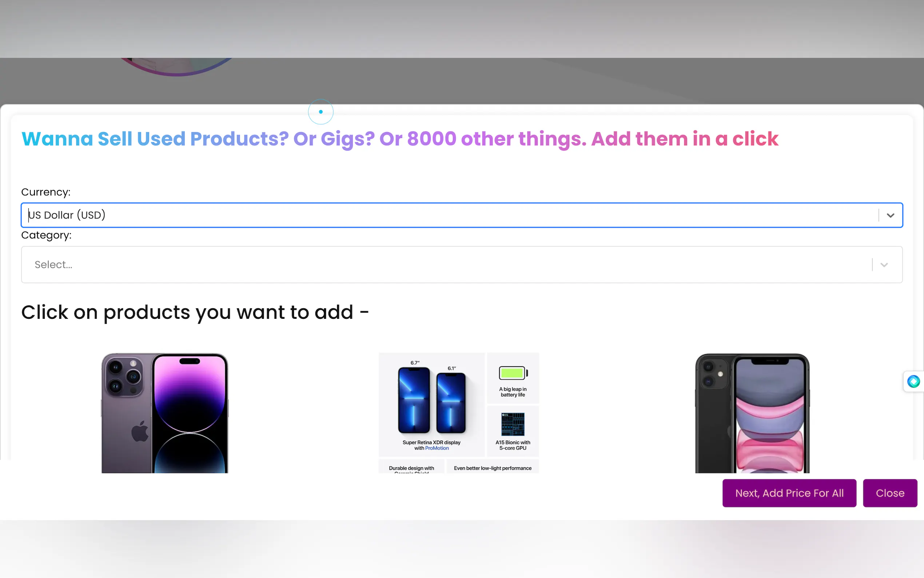Screen dimensions: 924x578
Task: Close the add products dialog
Action: tap(890, 493)
